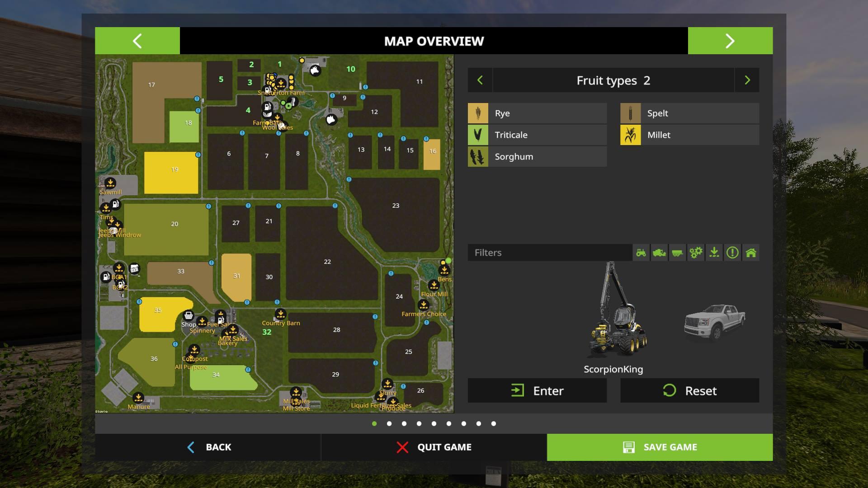Viewport: 868px width, 488px height.
Task: Show previous fruit types page
Action: point(480,80)
